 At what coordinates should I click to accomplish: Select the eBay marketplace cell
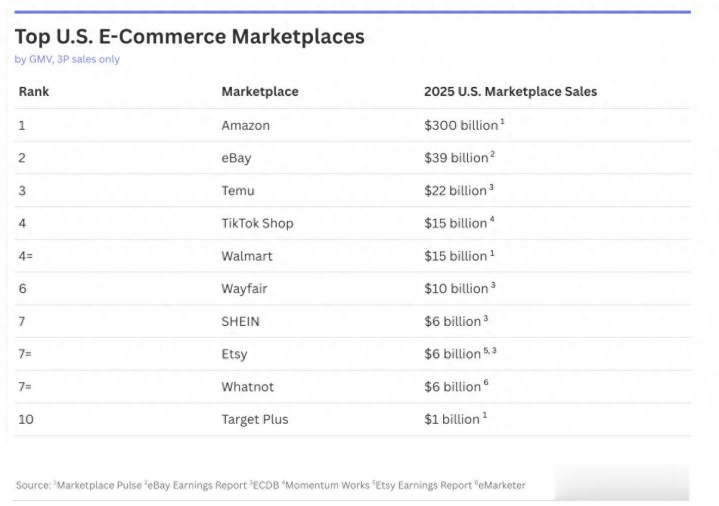236,158
